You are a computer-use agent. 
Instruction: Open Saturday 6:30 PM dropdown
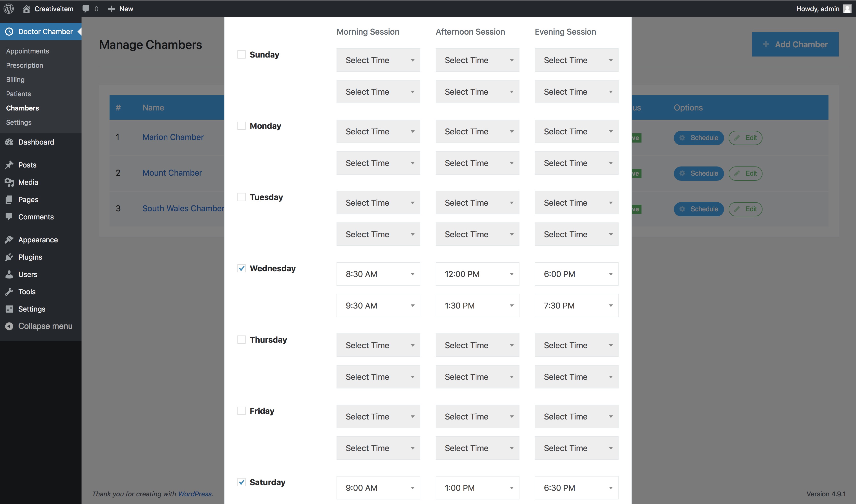[576, 488]
